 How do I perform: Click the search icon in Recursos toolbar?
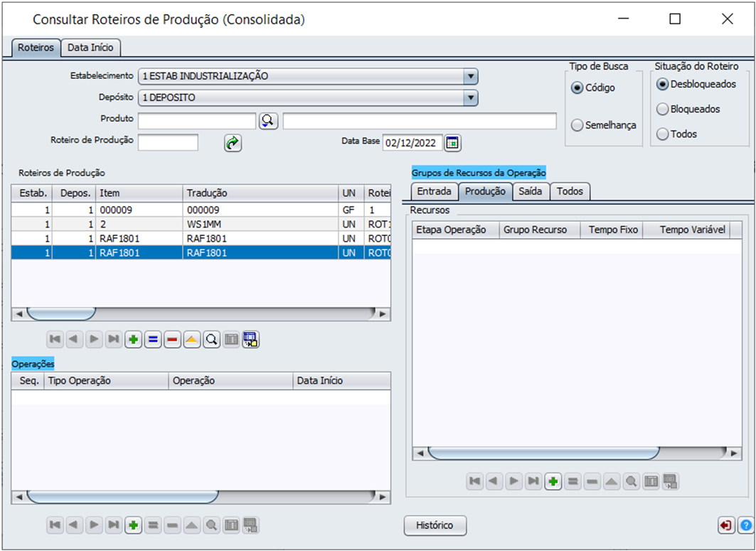631,481
